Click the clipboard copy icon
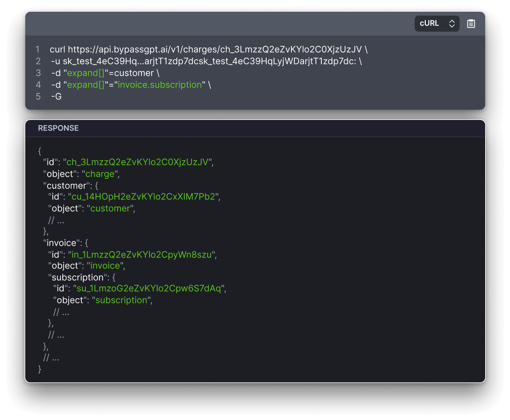The image size is (510, 420). pos(470,24)
